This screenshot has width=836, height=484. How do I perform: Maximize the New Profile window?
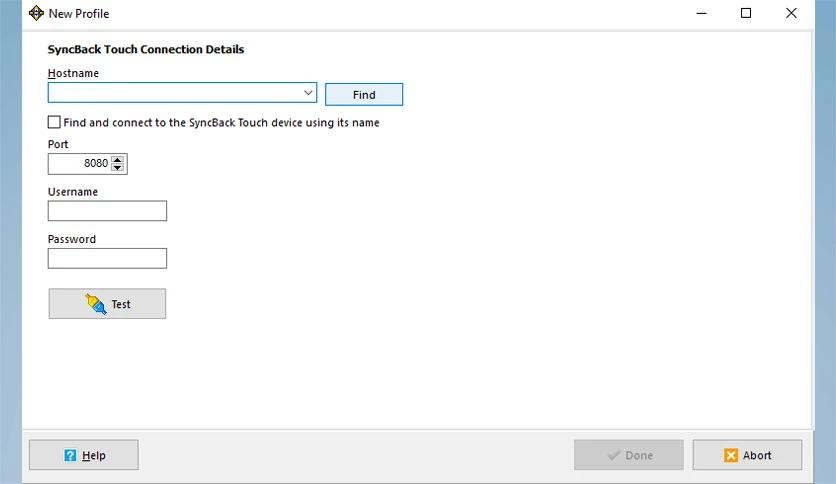click(x=746, y=13)
